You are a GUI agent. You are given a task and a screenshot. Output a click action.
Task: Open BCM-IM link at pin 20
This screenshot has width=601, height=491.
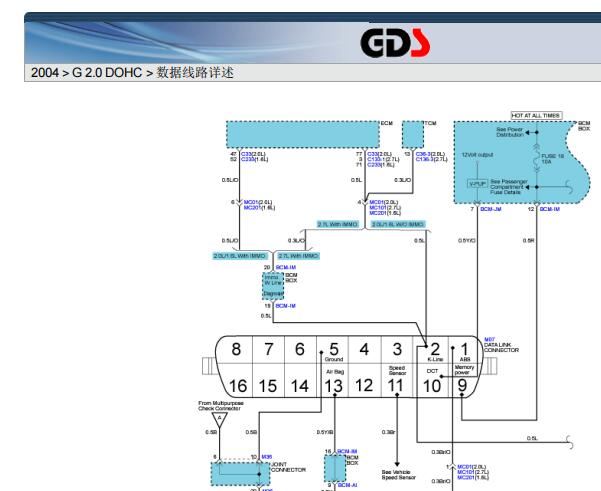(x=286, y=267)
